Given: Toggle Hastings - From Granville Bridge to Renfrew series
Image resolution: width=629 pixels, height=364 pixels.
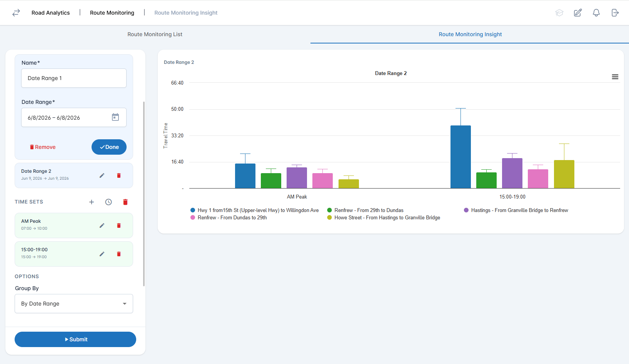Looking at the screenshot, I should pos(516,210).
